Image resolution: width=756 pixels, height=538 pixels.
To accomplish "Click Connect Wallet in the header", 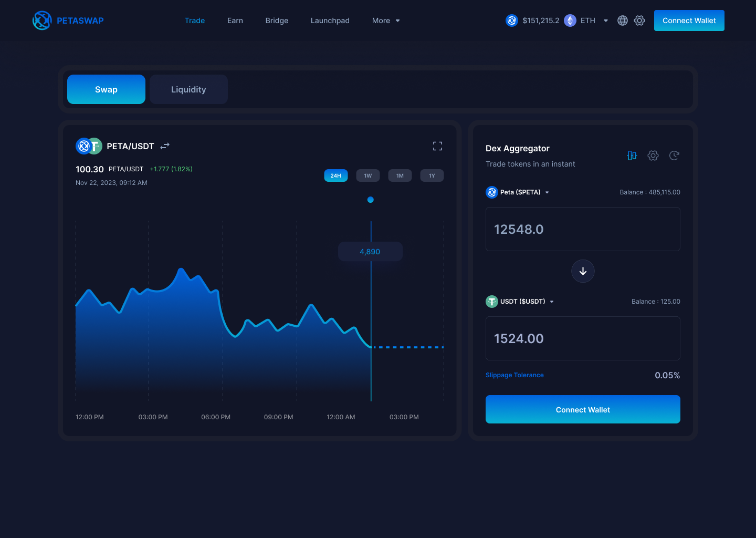I will click(x=689, y=20).
